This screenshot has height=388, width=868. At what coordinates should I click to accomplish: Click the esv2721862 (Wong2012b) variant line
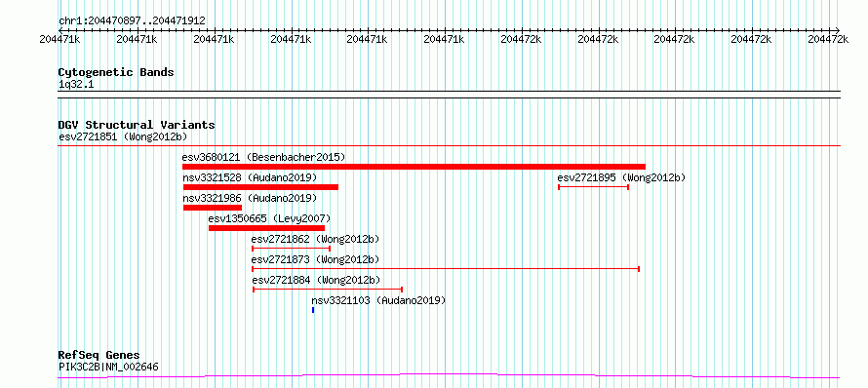292,249
